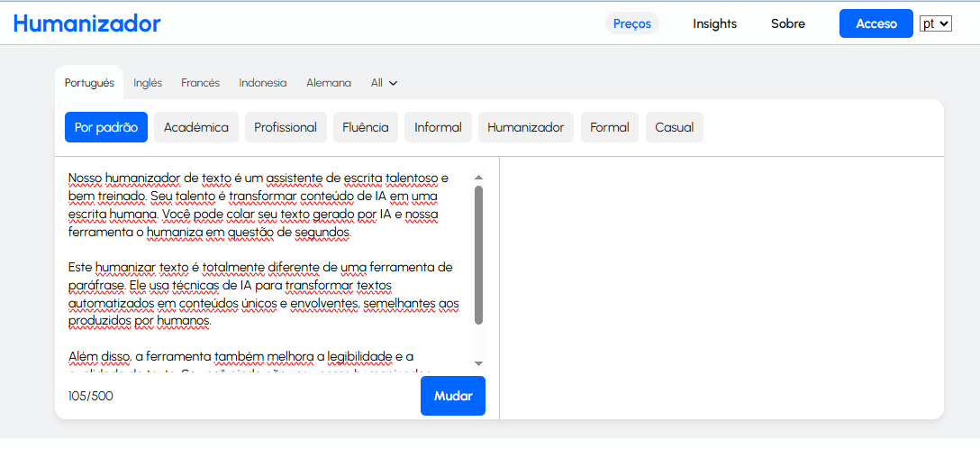Click the text area scrollbar down arrow

(478, 362)
